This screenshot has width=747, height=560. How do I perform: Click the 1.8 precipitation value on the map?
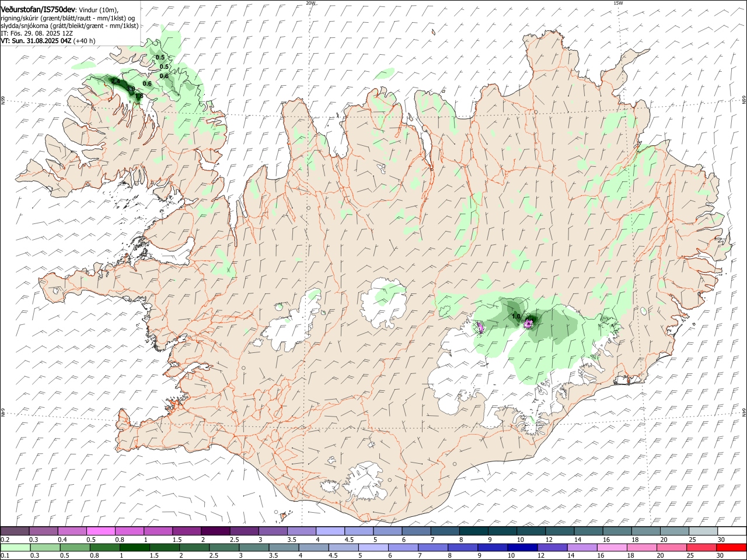tap(139, 96)
